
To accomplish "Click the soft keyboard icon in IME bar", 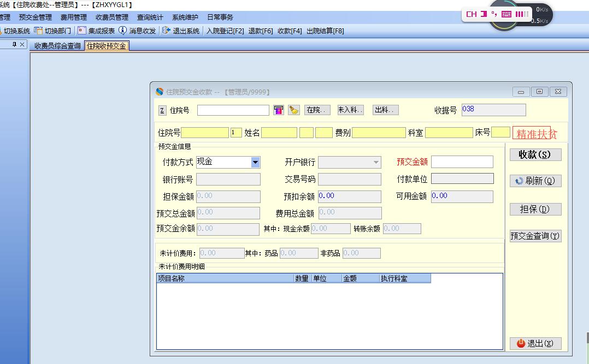I will coord(506,14).
